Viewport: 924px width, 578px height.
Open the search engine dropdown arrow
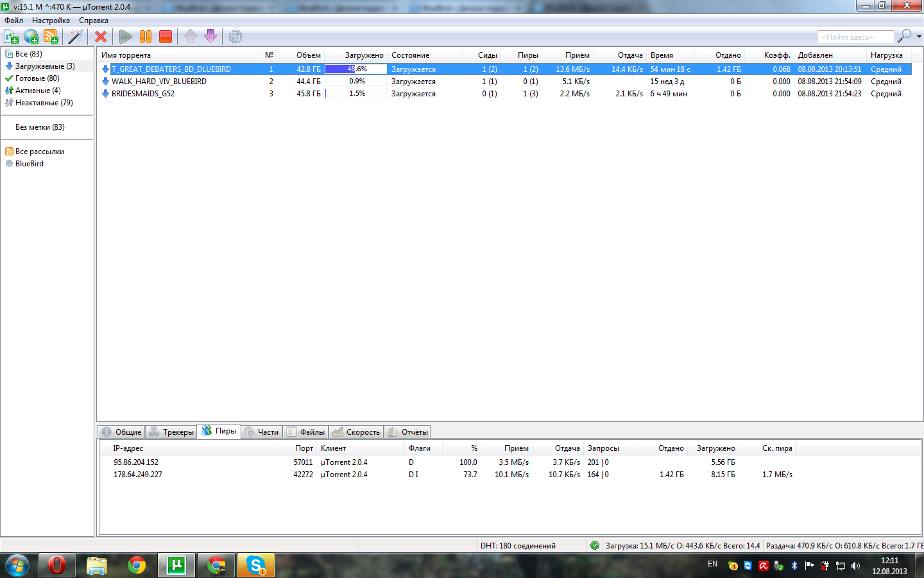coord(919,37)
